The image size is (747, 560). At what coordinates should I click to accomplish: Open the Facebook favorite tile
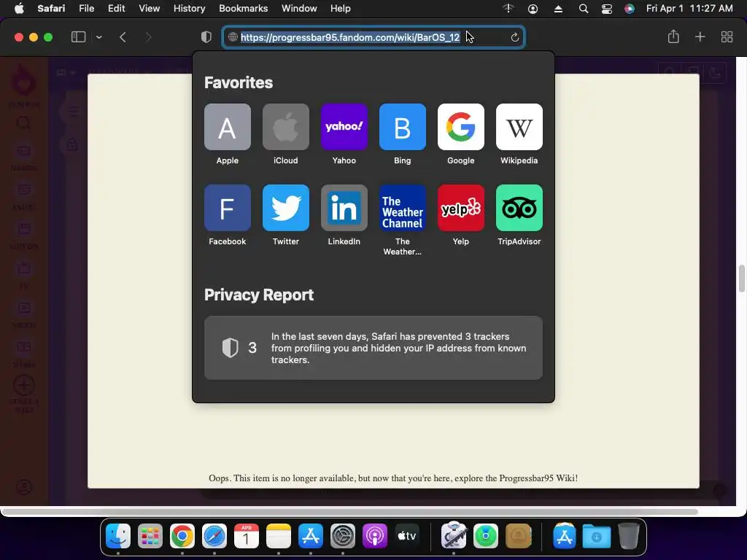pos(228,208)
